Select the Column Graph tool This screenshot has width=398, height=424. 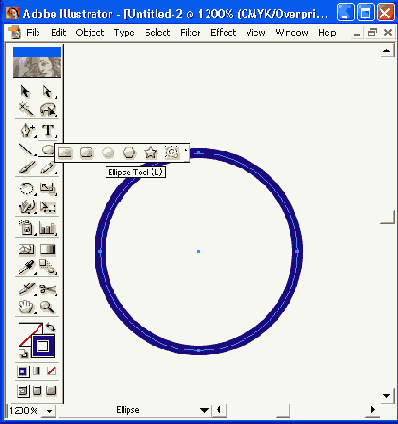point(48,228)
